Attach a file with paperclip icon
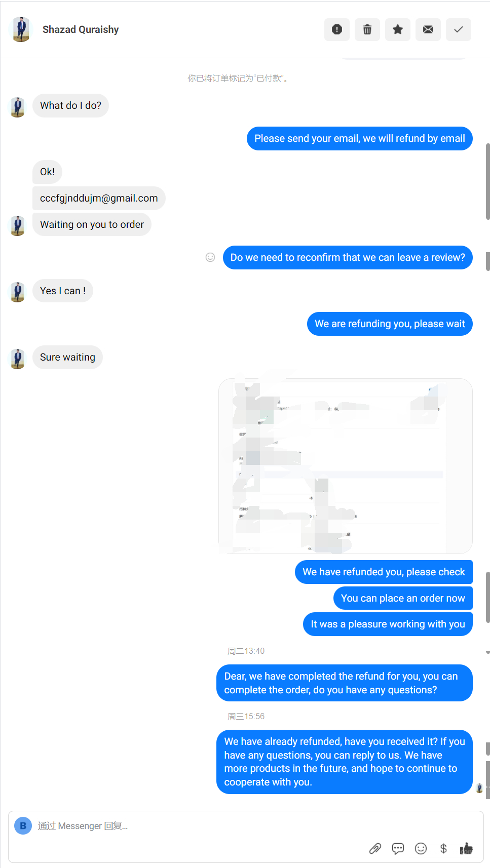The height and width of the screenshot is (868, 490). click(375, 848)
